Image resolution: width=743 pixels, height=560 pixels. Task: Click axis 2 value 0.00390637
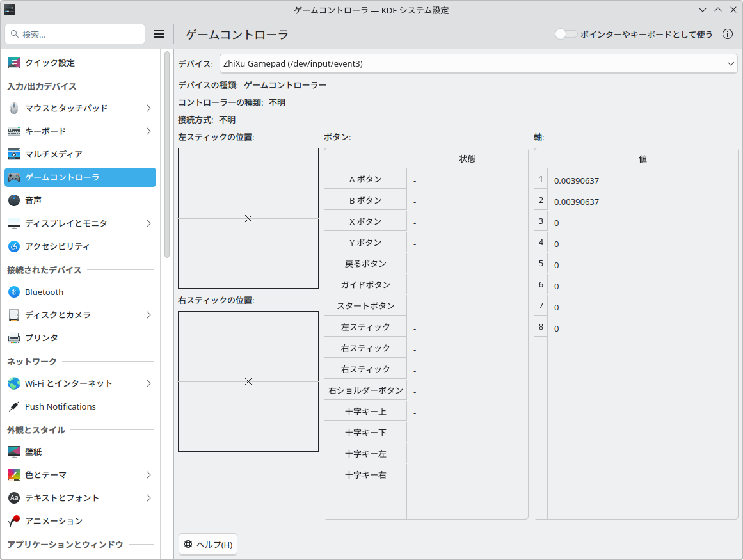pos(576,202)
